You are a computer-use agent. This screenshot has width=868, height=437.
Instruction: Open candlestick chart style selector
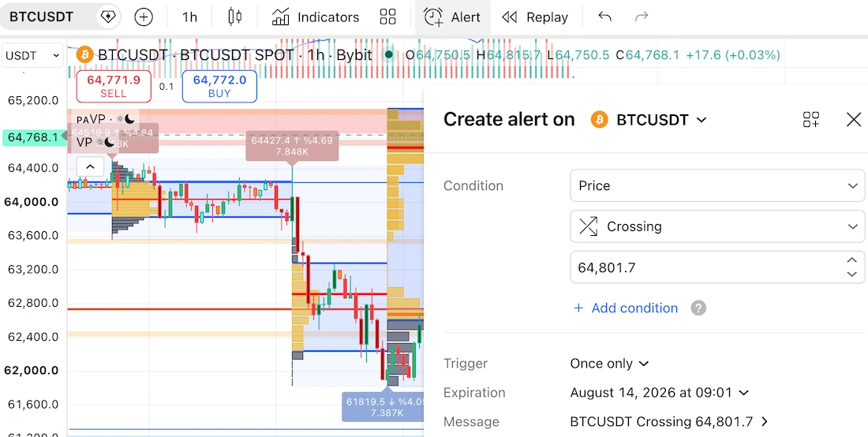point(234,17)
